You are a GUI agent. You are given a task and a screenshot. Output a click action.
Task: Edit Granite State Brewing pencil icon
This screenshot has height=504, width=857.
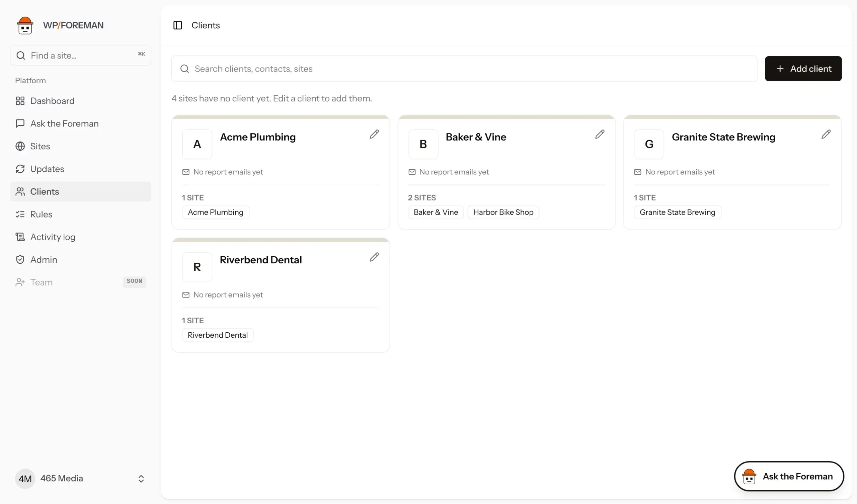click(x=826, y=134)
